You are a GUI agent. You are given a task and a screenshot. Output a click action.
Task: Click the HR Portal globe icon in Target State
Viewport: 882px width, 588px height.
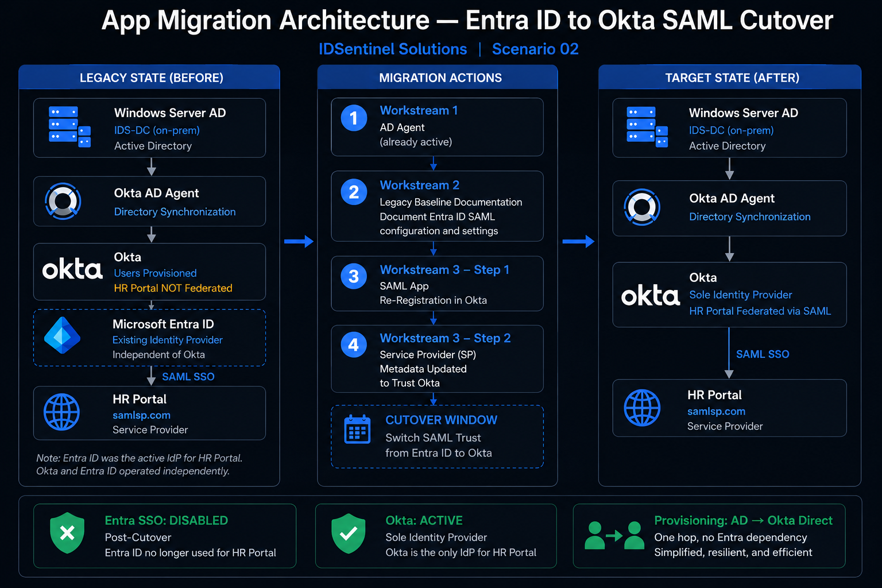click(642, 408)
